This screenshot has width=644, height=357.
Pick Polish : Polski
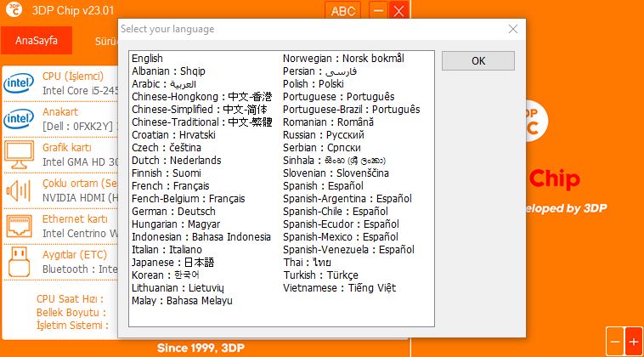313,84
